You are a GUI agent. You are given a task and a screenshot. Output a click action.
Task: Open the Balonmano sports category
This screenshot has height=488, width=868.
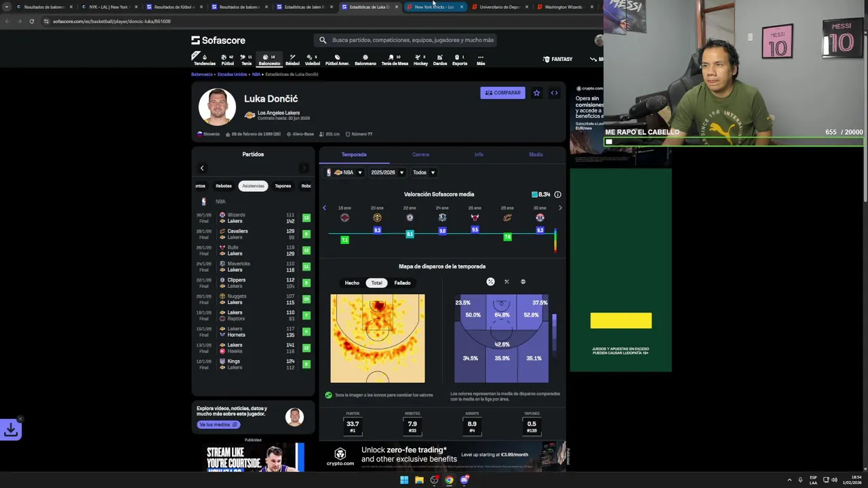pos(366,60)
